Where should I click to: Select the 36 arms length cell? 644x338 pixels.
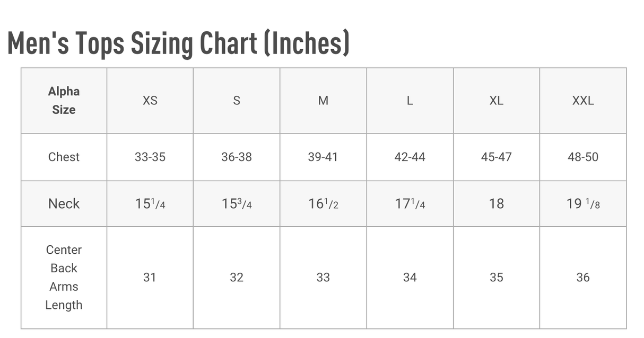(582, 277)
